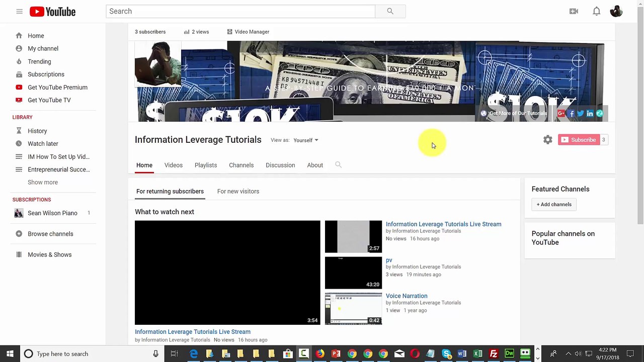Image resolution: width=644 pixels, height=362 pixels.
Task: Click the YouTube logo
Action: click(x=52, y=11)
